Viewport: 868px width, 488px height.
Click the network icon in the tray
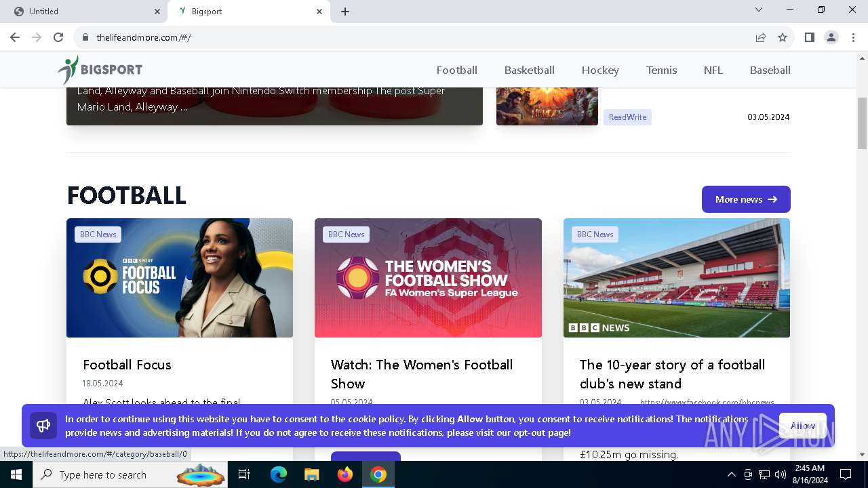point(764,474)
